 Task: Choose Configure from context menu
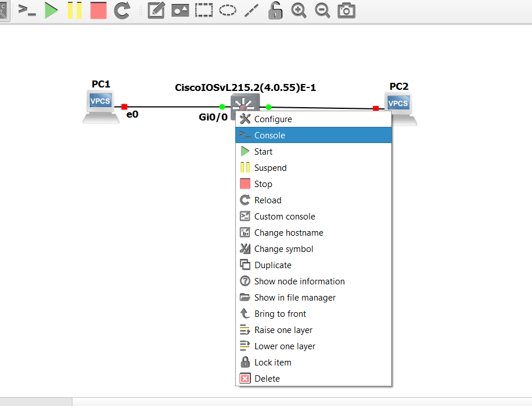[314, 119]
